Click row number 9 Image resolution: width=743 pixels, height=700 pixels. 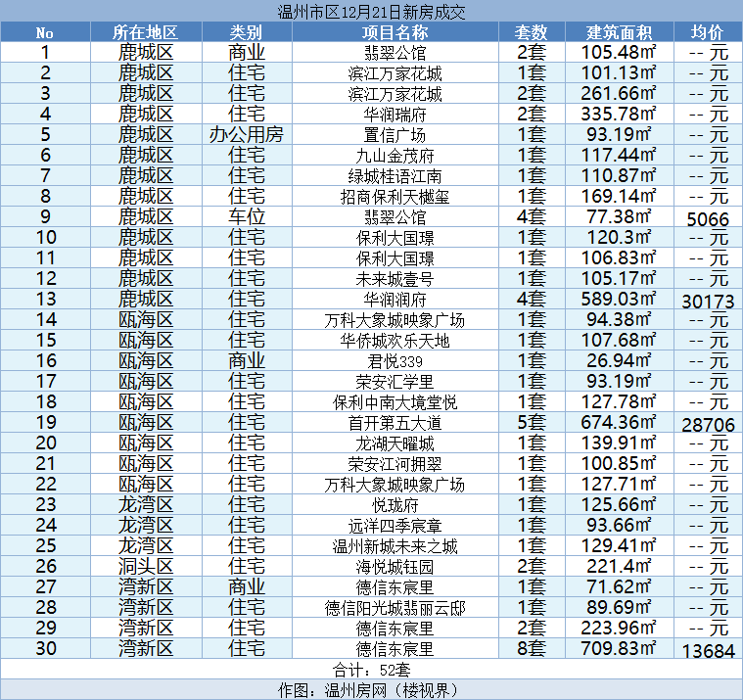(45, 216)
